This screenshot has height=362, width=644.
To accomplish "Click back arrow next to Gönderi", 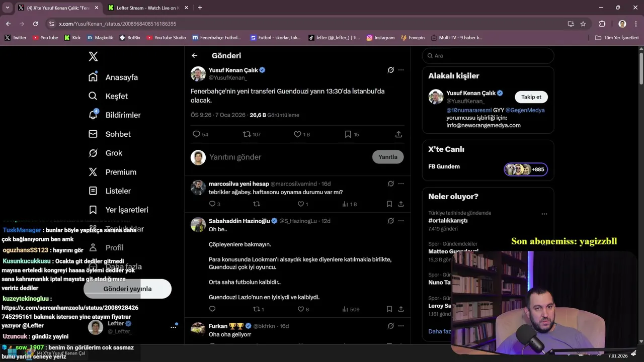I will coord(195,56).
